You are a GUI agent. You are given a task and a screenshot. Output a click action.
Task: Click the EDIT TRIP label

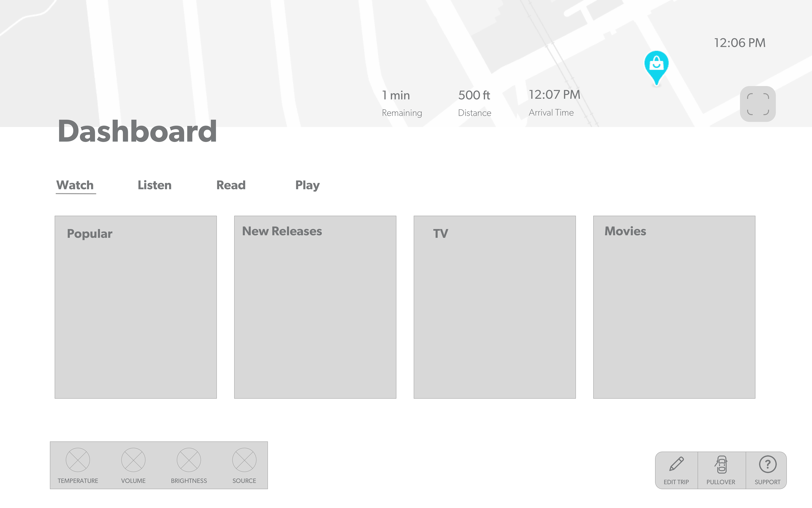pos(676,482)
